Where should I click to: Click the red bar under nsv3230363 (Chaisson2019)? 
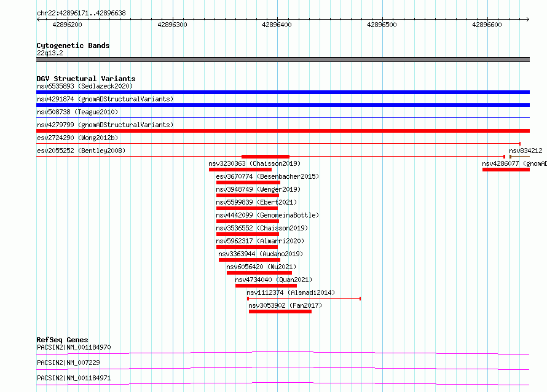[x=240, y=170]
